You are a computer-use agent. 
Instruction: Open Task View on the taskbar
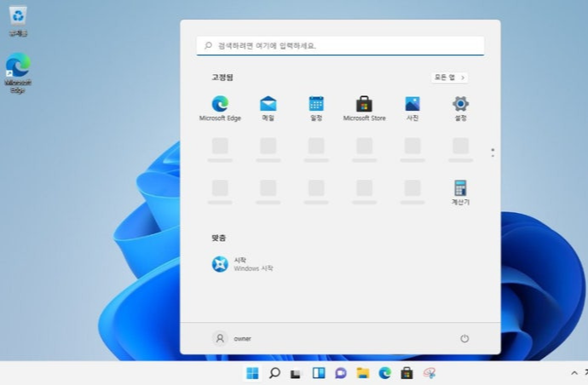[297, 373]
